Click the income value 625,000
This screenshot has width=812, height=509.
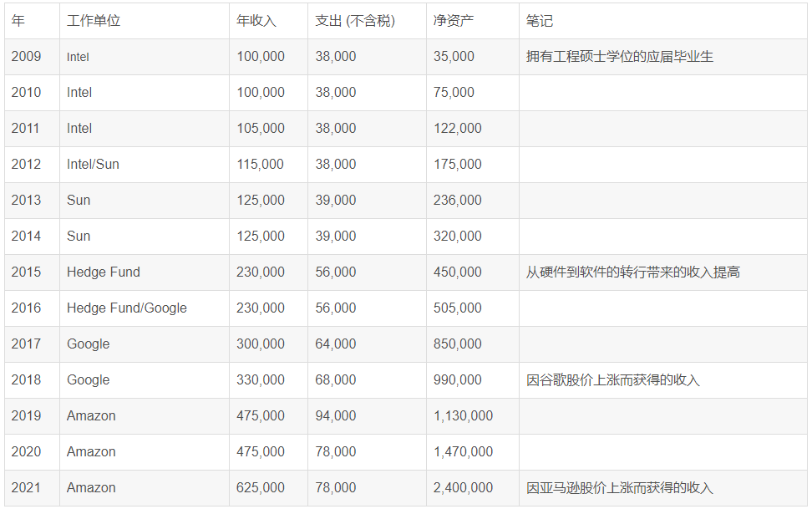pos(261,488)
